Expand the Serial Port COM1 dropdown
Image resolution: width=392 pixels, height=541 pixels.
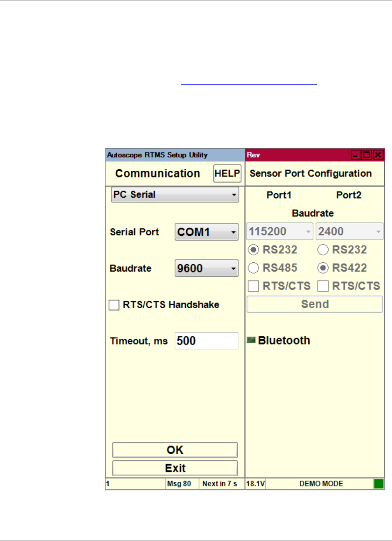click(x=207, y=232)
